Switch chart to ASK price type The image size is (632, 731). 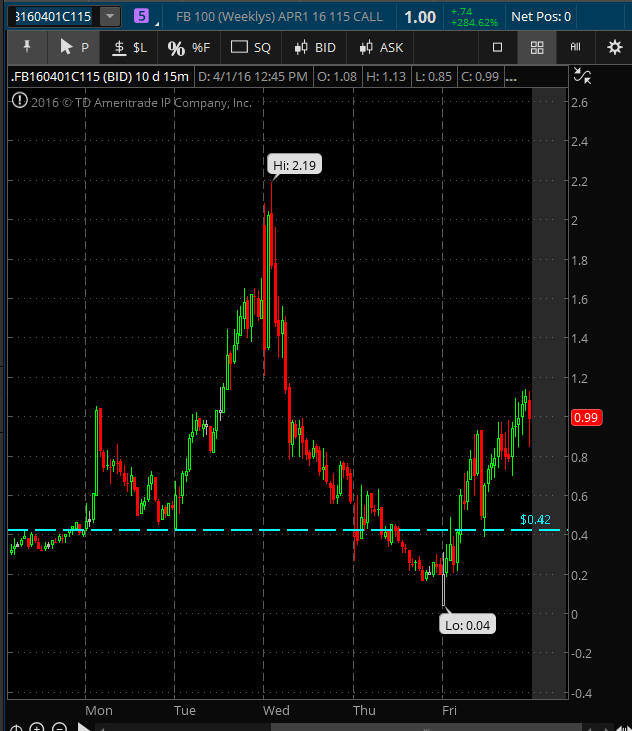(x=381, y=47)
